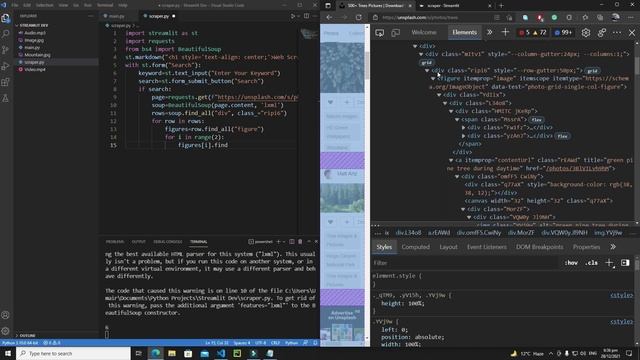
Task: Open the DOM Breakpoints tab
Action: (x=540, y=247)
